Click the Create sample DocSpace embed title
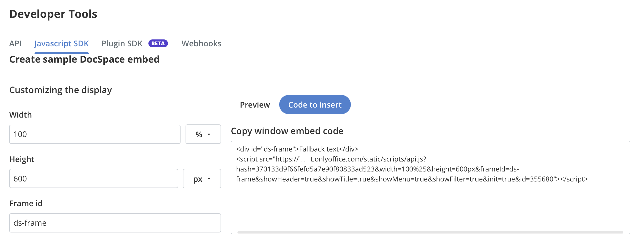644x248 pixels. click(x=84, y=59)
